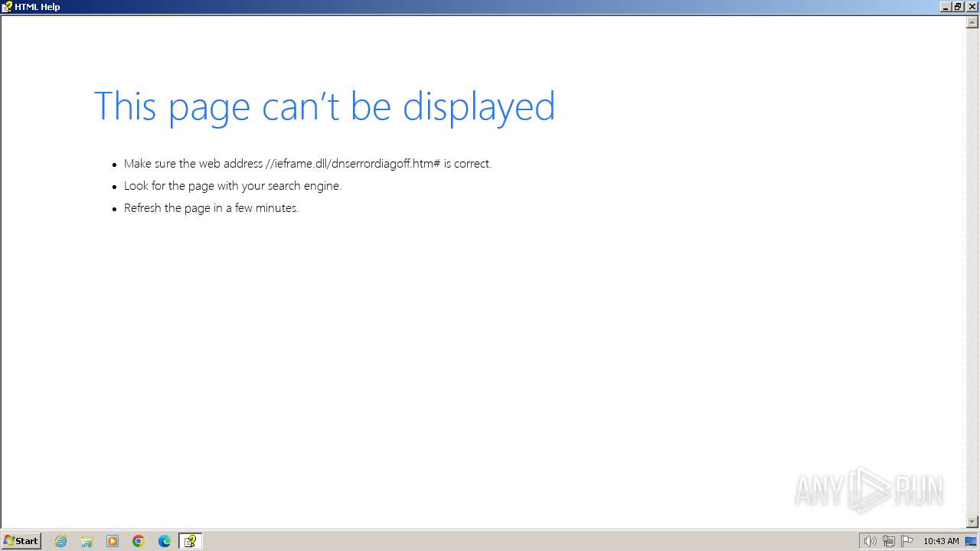The image size is (980, 551).
Task: Open Windows Explorer folder icon in taskbar
Action: coord(87,541)
